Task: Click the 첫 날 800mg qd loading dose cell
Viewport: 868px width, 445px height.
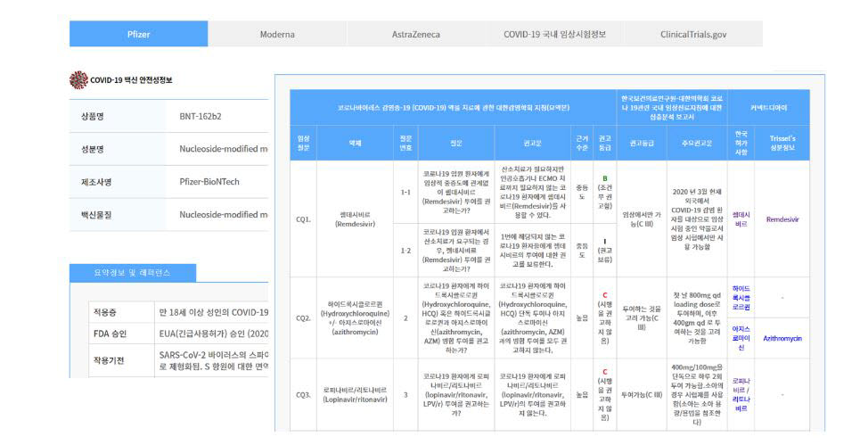Action: [x=697, y=318]
